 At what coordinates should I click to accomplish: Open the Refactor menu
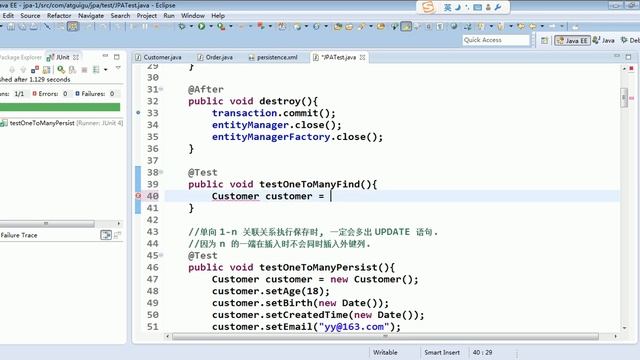59,16
